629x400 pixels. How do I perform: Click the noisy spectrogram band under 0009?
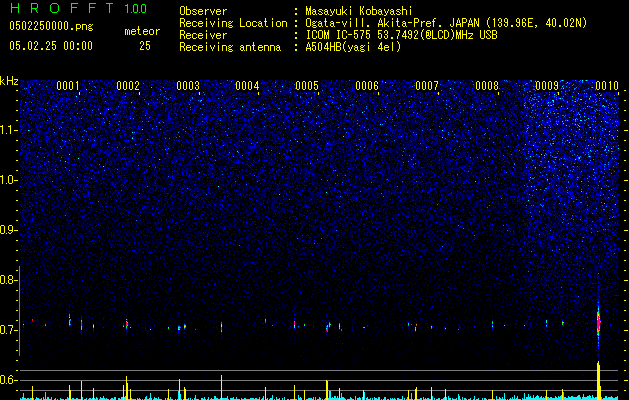coord(572,160)
